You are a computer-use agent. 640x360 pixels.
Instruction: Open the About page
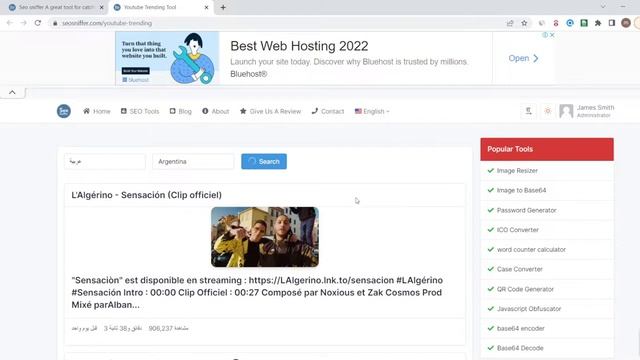[x=216, y=111]
